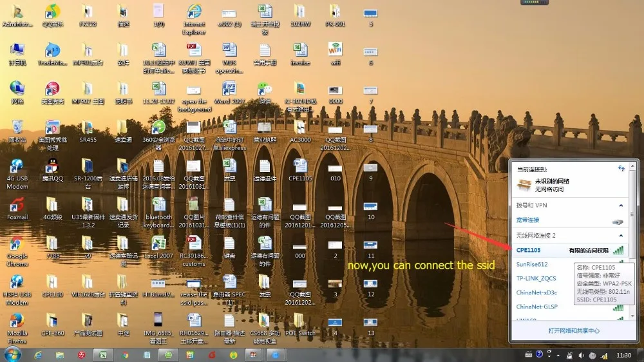644x362 pixels.
Task: Open the WDS operation Word document
Action: click(230, 59)
